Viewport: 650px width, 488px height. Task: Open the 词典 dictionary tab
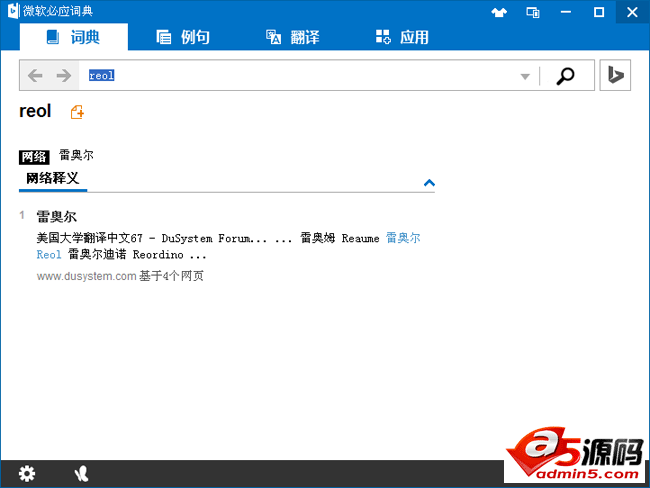coord(73,37)
